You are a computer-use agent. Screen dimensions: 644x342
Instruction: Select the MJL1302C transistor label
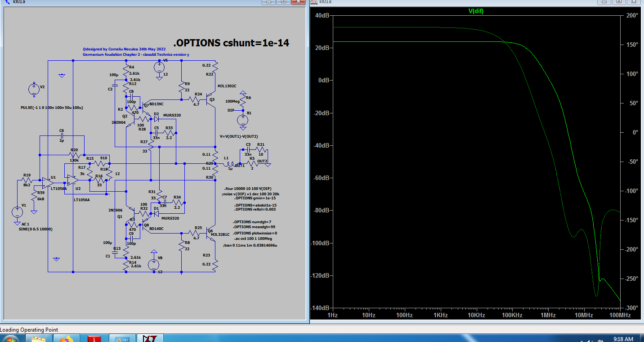pos(227,86)
